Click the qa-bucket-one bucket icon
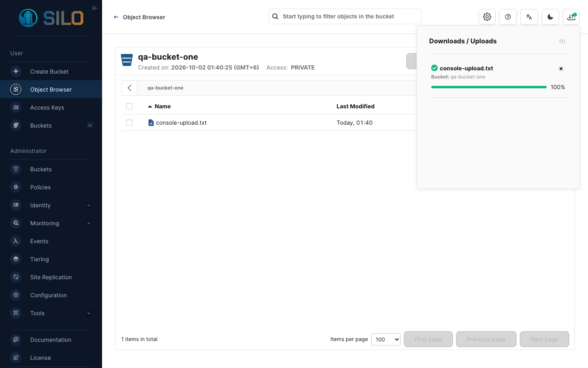 [x=127, y=60]
